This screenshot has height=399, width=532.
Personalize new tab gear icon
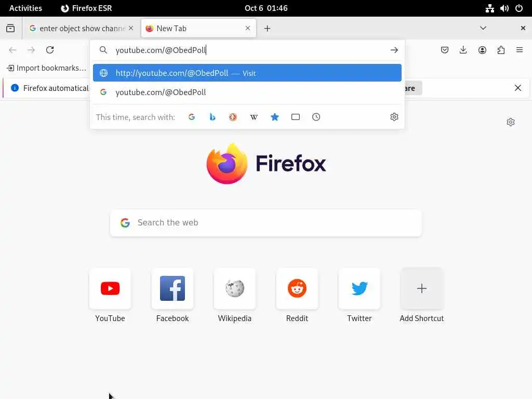pyautogui.click(x=511, y=122)
